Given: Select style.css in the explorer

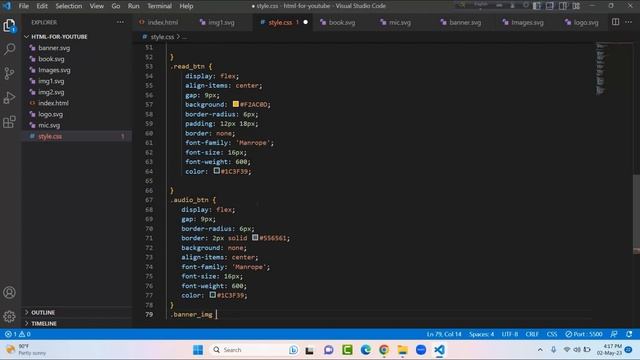Looking at the screenshot, I should 50,136.
